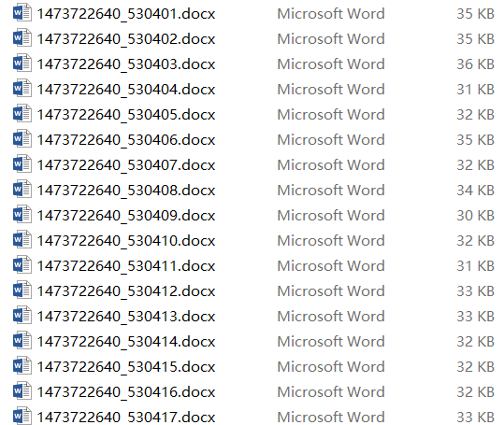Screen dimensions: 504x425
Task: Click the 35 KB size of 530401.docx
Action: 475,14
